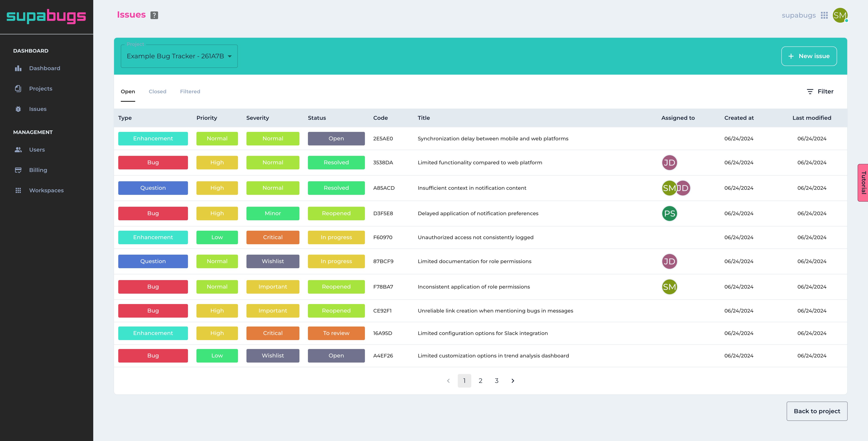Viewport: 868px width, 441px height.
Task: Open the apps grid icon in header
Action: pyautogui.click(x=824, y=15)
